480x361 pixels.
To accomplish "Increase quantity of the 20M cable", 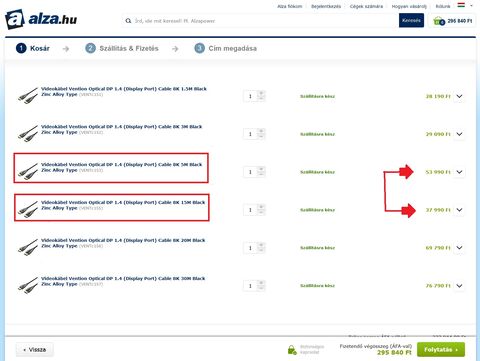I will tap(261, 245).
